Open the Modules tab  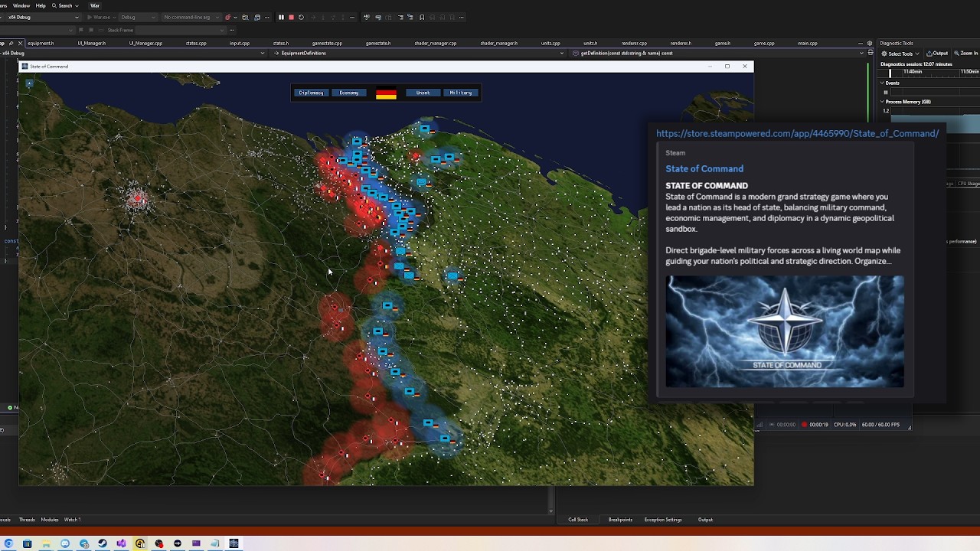point(50,520)
